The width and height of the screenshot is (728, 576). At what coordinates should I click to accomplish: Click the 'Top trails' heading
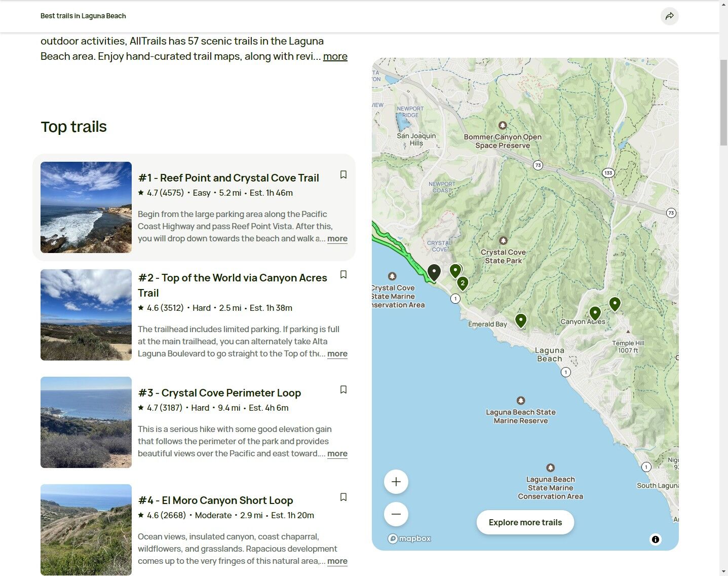tap(73, 127)
